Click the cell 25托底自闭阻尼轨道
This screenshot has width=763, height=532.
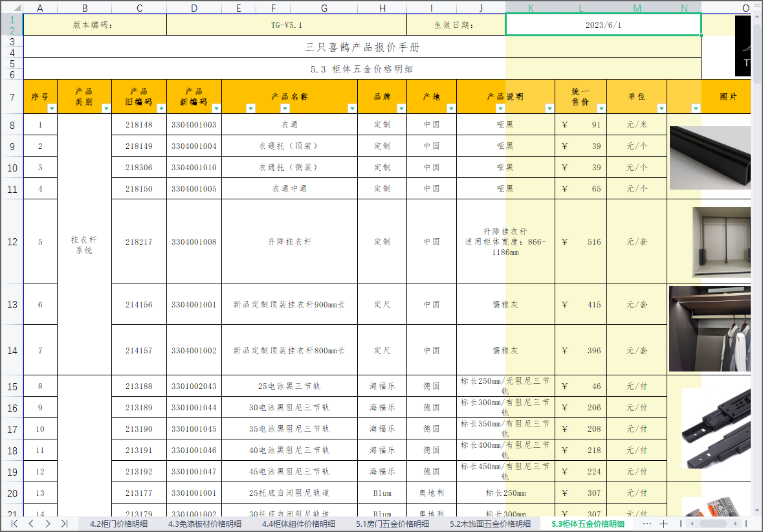pyautogui.click(x=289, y=493)
